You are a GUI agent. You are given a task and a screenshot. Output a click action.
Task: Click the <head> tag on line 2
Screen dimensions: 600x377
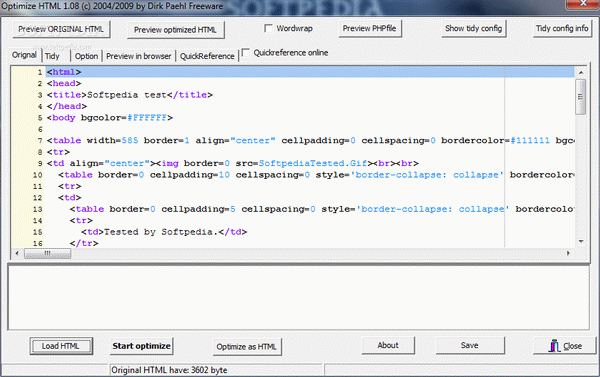(64, 83)
